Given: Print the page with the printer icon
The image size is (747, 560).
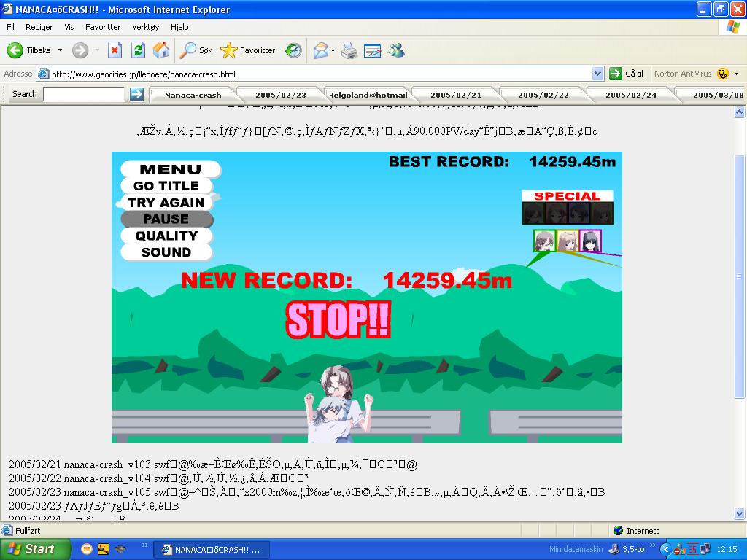Looking at the screenshot, I should tap(349, 50).
